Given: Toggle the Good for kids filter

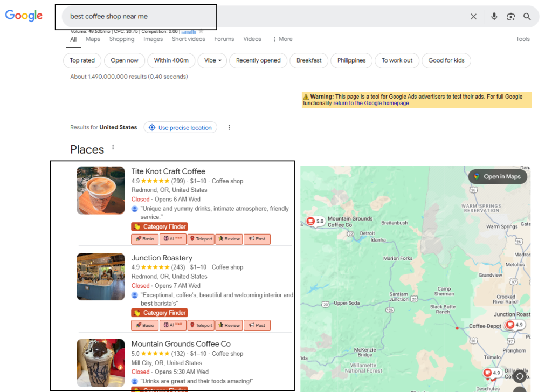Looking at the screenshot, I should [x=446, y=60].
